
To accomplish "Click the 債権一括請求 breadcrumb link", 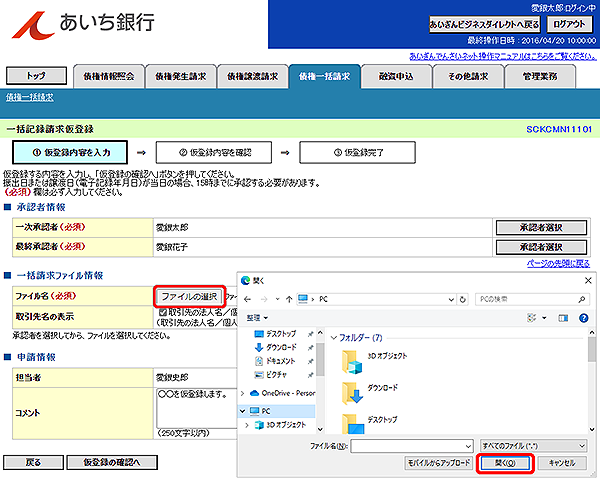I will 29,97.
